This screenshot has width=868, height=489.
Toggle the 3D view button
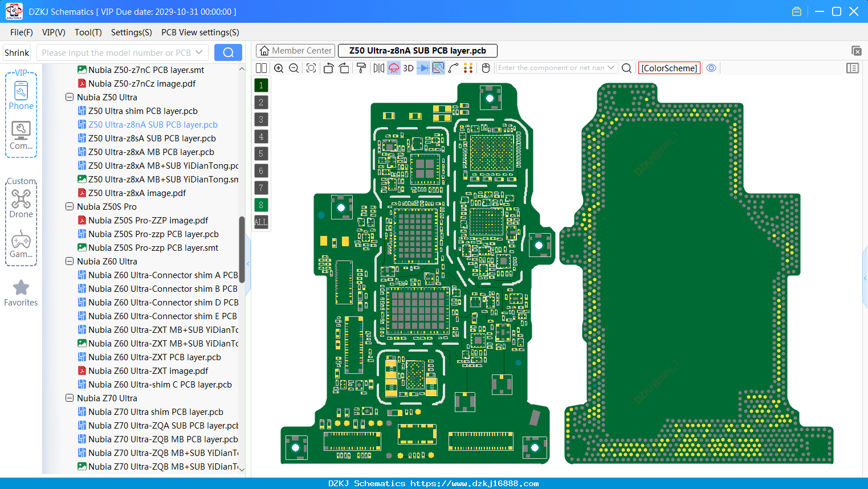(x=408, y=68)
